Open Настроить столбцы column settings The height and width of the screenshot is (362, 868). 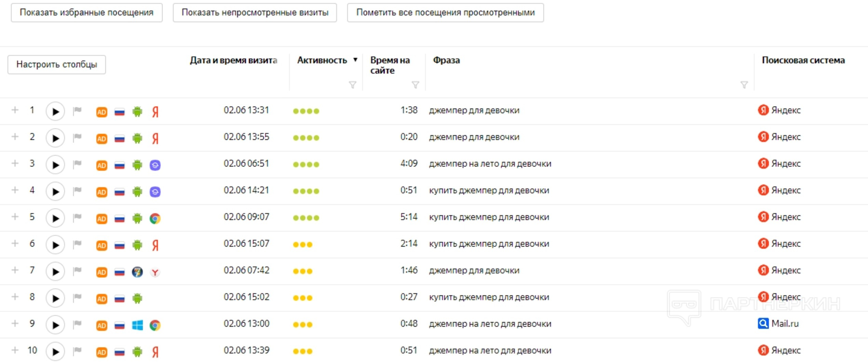click(57, 64)
